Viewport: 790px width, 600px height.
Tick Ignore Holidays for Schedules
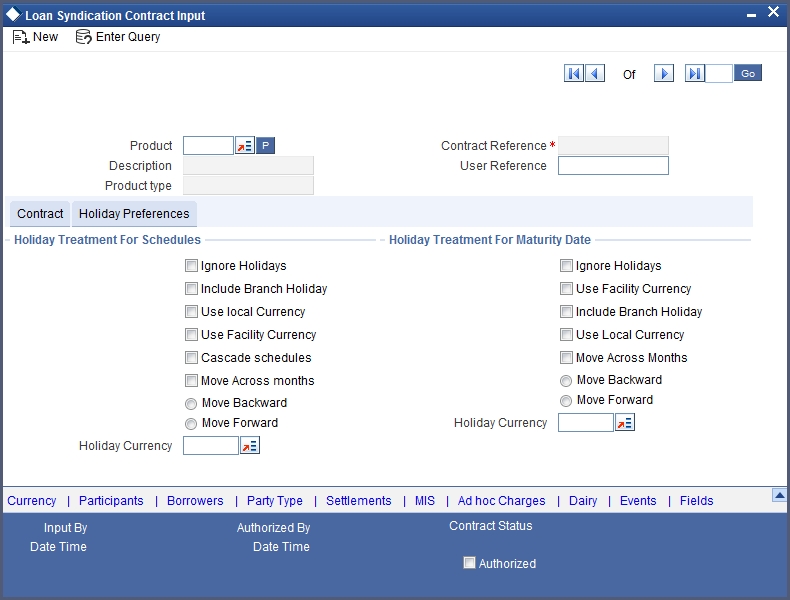(x=191, y=265)
